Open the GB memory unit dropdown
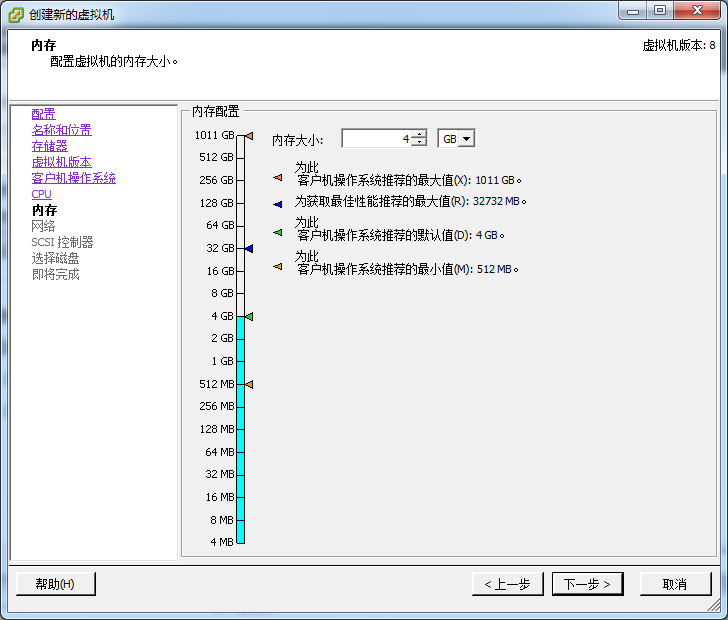 pyautogui.click(x=467, y=138)
